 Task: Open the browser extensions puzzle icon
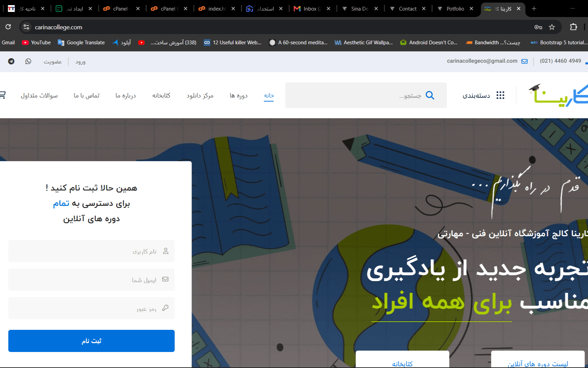click(573, 27)
